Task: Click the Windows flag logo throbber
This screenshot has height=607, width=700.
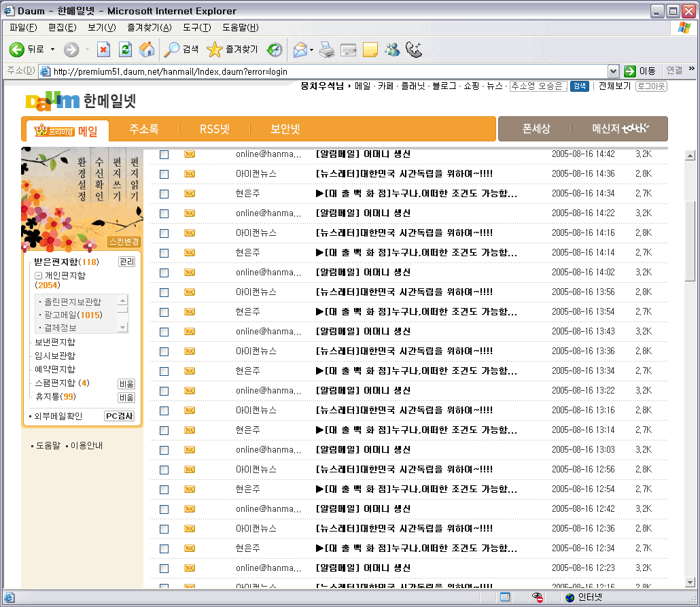Action: click(x=684, y=28)
